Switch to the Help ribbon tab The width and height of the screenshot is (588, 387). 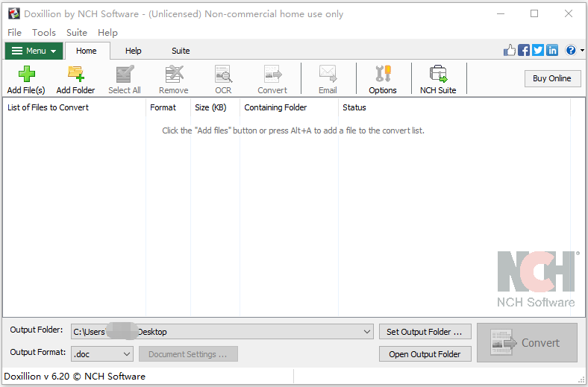point(133,51)
